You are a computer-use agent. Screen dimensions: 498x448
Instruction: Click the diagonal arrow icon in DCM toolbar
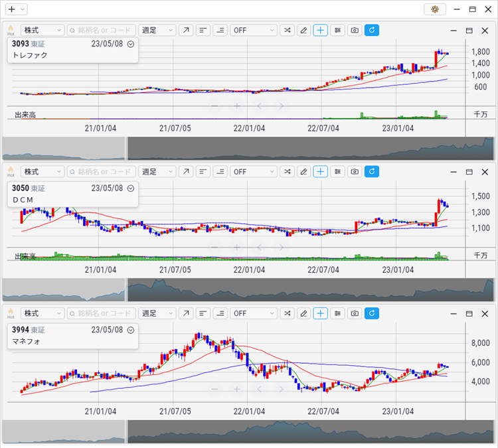coord(186,172)
